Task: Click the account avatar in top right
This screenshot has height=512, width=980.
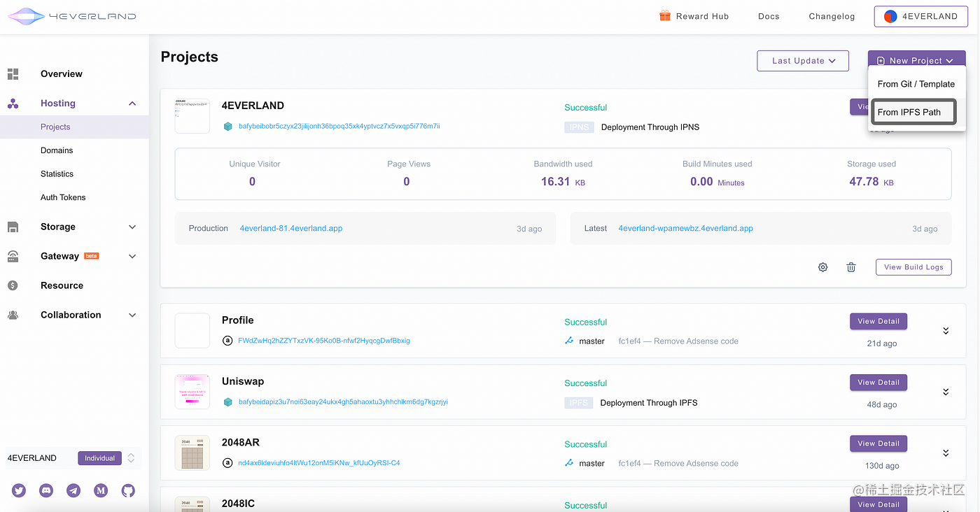Action: [890, 16]
